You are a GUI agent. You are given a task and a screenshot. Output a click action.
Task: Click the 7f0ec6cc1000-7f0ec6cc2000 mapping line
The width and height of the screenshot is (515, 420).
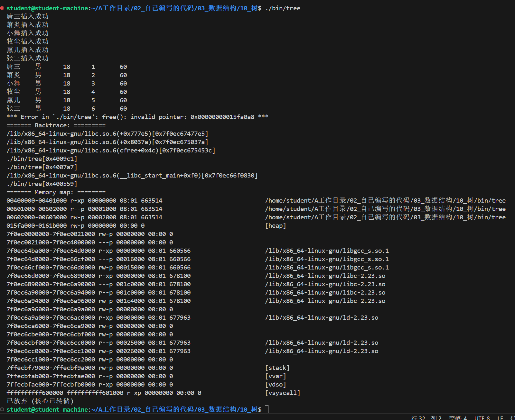click(90, 359)
